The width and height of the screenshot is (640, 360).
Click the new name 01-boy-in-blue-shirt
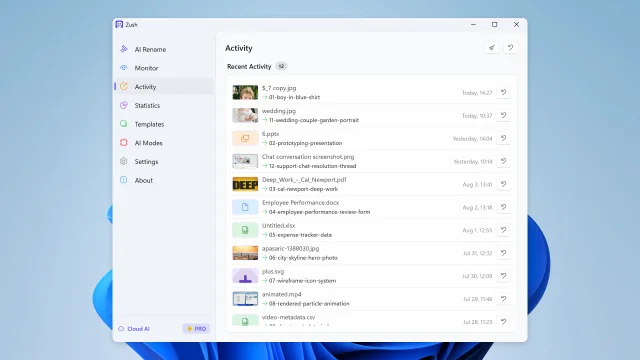coord(294,97)
